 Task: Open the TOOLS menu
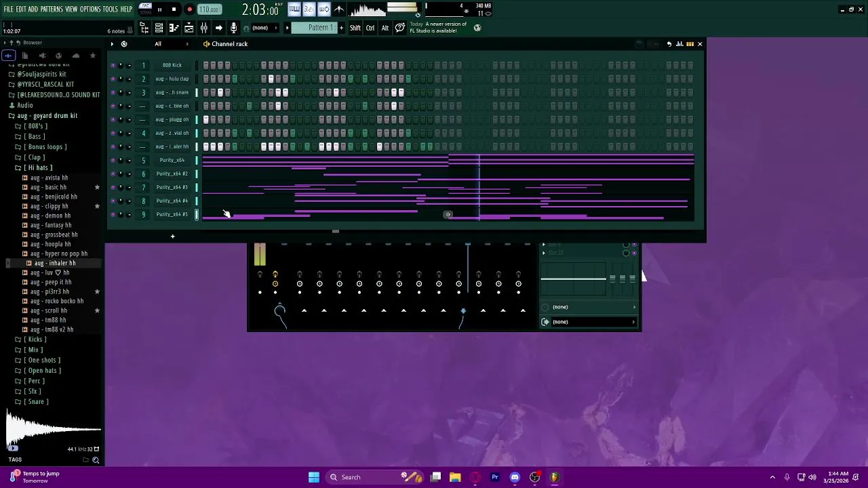(111, 9)
